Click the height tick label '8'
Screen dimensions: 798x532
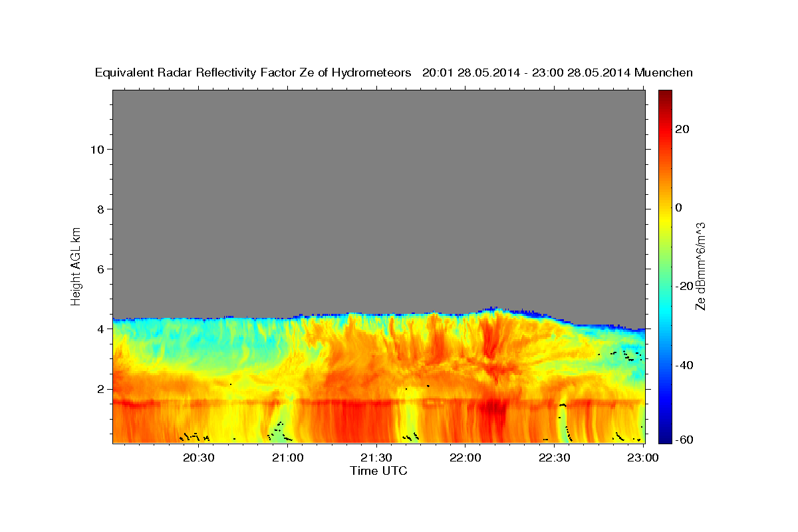tap(101, 209)
